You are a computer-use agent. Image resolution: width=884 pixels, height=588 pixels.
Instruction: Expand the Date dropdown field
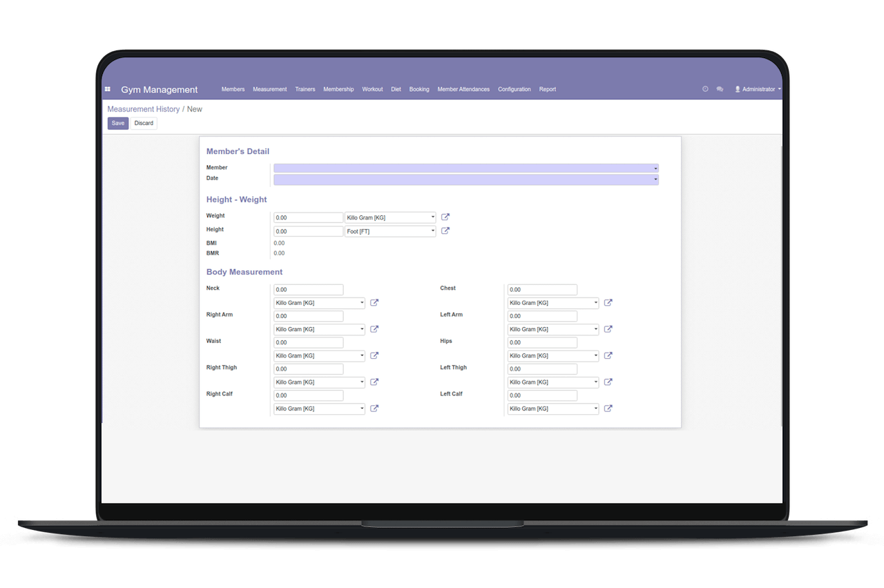466,179
